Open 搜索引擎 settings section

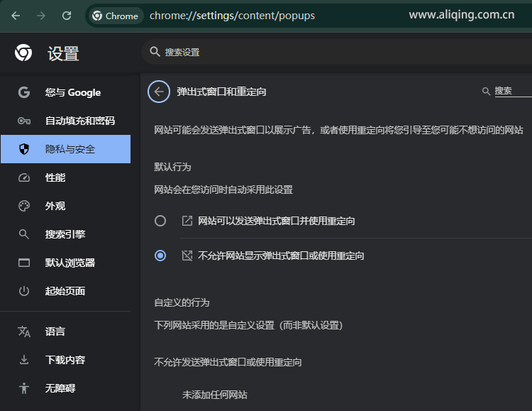(66, 234)
